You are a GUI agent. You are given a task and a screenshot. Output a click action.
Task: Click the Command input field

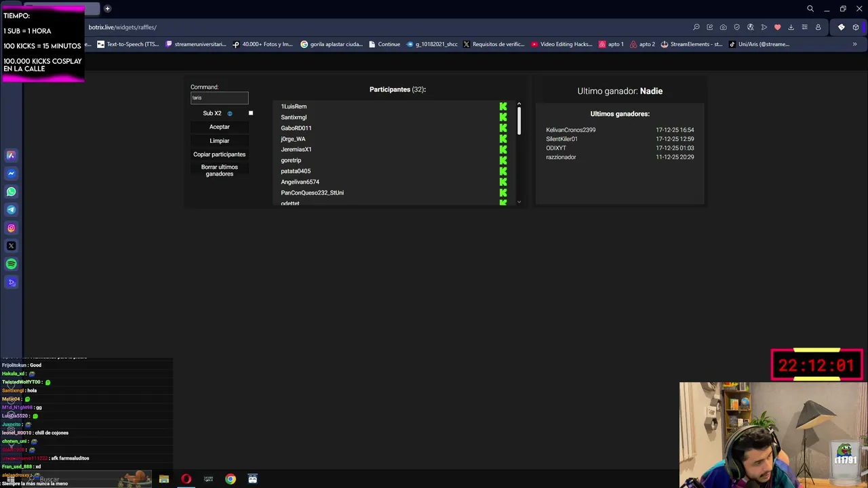pos(220,98)
